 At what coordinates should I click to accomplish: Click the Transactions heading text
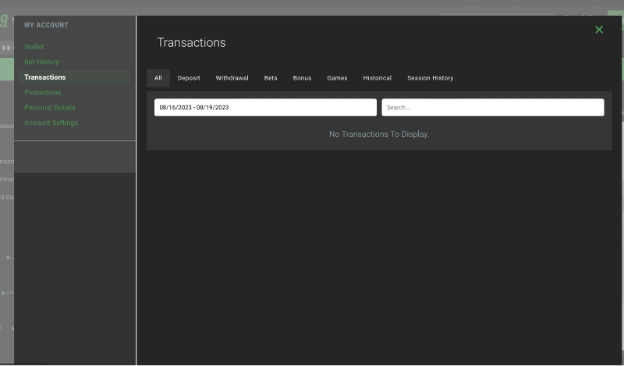(191, 43)
